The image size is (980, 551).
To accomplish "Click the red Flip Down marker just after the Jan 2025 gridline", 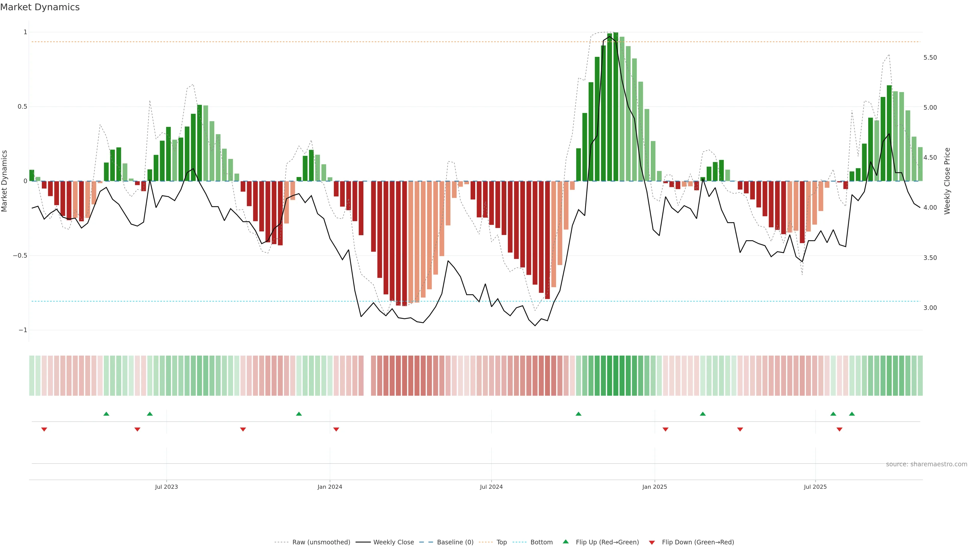I will (x=665, y=429).
